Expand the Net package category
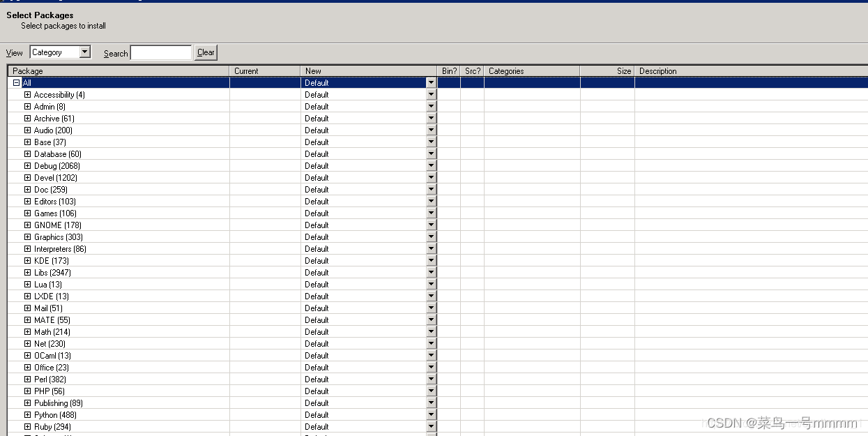868x436 pixels. pos(26,343)
